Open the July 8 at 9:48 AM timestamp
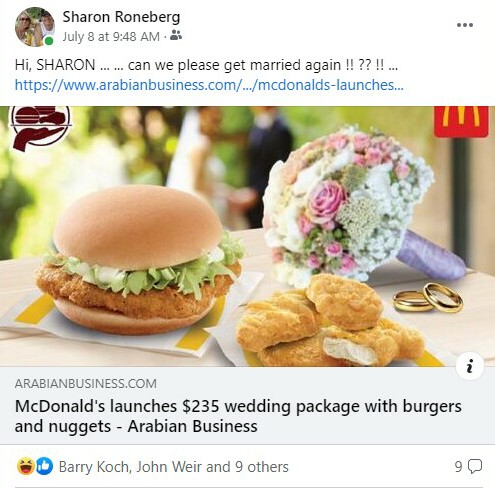Image resolution: width=495 pixels, height=490 pixels. (x=111, y=36)
